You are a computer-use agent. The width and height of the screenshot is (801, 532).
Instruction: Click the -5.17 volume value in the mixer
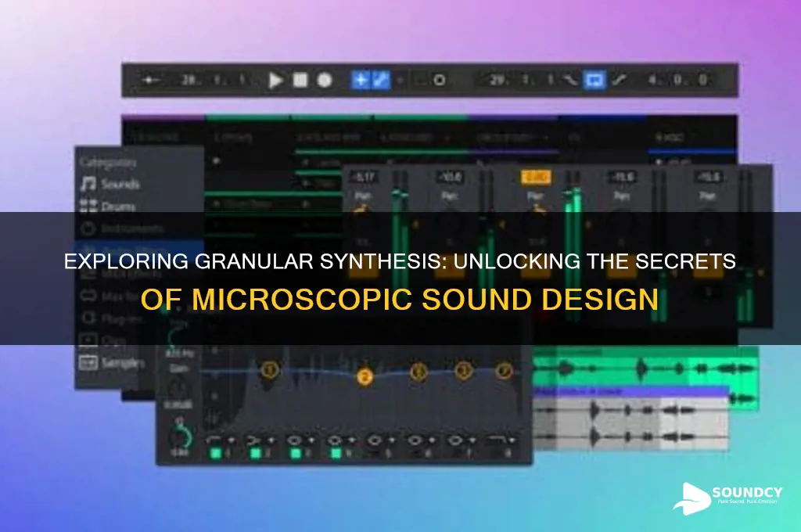364,177
